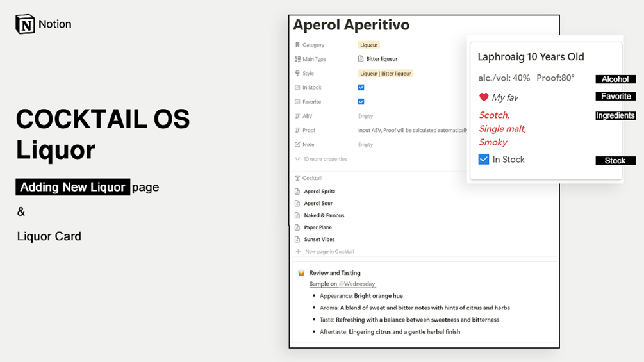Screen dimensions: 644x362
Task: Click the Note edit icon
Action: 297,144
